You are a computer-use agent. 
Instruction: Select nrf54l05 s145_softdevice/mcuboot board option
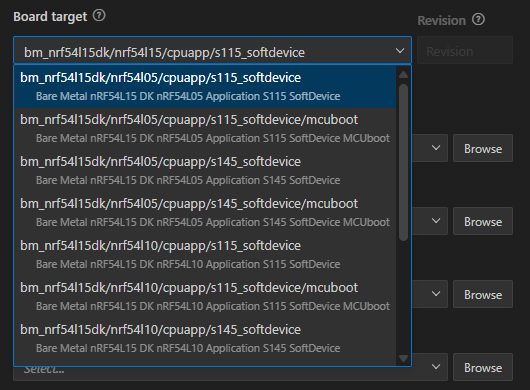[205, 213]
